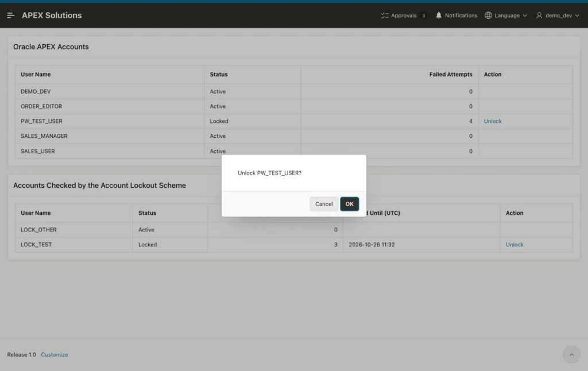The image size is (588, 371).
Task: Click the Failed Attempts column header
Action: click(x=451, y=74)
